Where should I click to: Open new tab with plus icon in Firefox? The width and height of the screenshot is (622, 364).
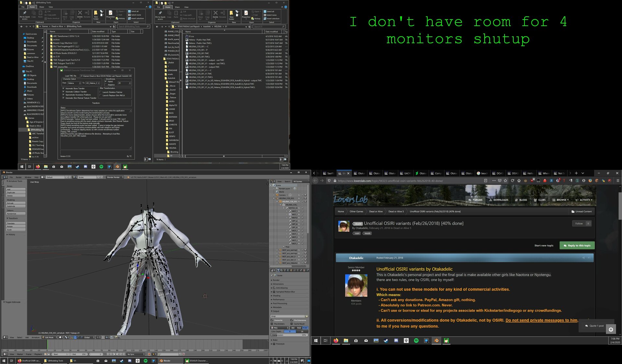click(x=576, y=173)
